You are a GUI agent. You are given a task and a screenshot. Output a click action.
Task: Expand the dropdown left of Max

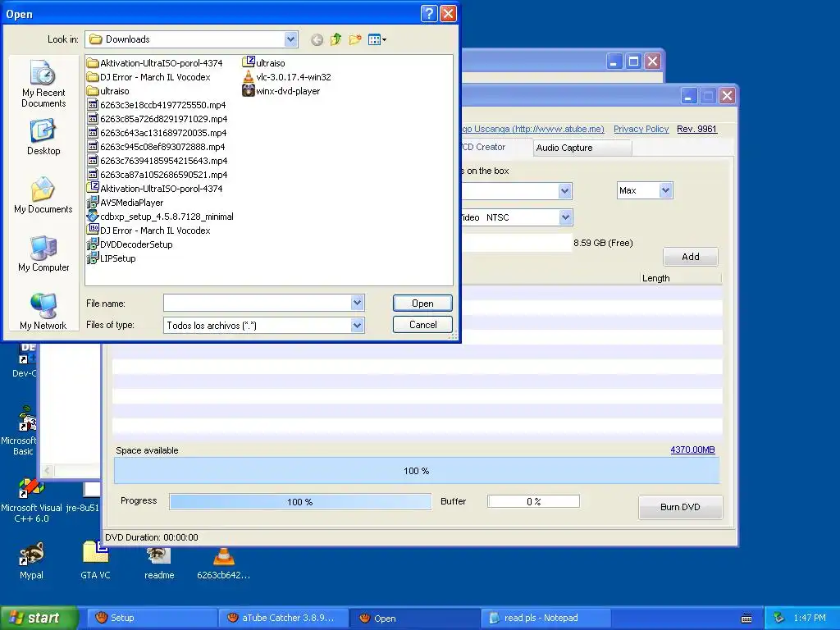pyautogui.click(x=564, y=190)
